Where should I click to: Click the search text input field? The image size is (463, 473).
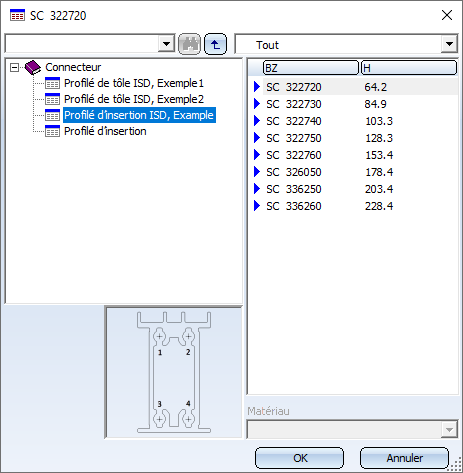(82, 44)
